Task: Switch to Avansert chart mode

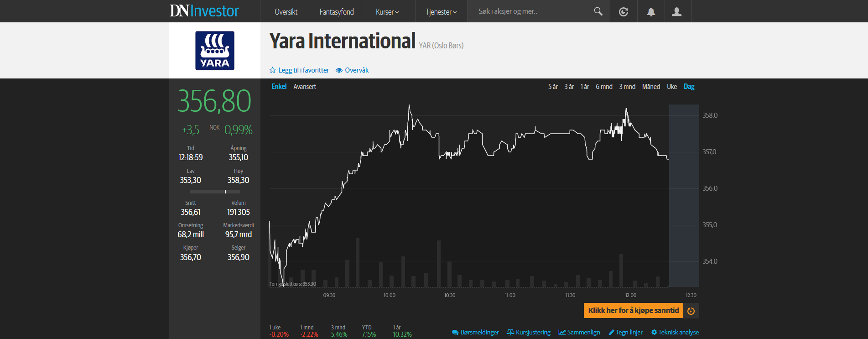Action: (305, 86)
